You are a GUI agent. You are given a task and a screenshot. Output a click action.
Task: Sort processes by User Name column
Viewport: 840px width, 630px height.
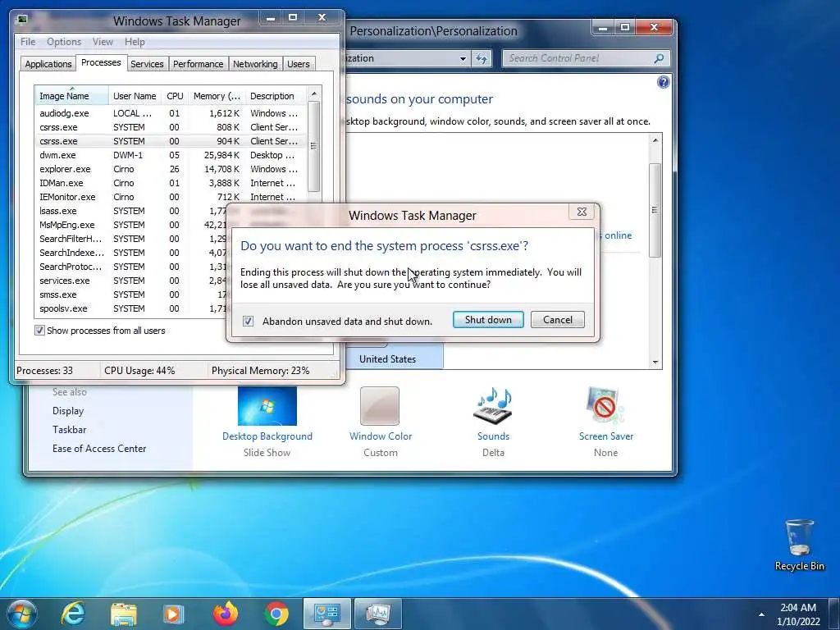[135, 96]
